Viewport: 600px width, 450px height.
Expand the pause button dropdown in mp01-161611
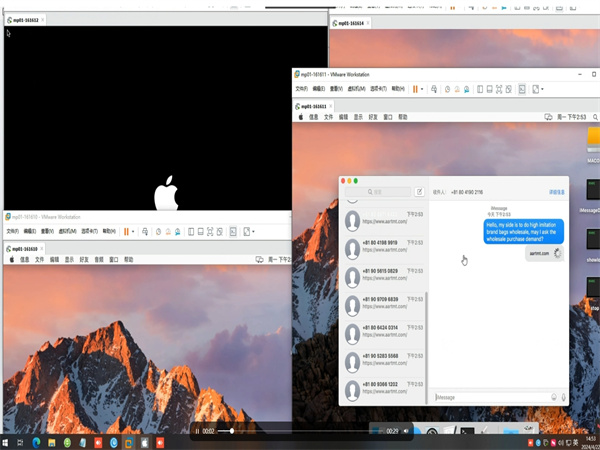coord(424,89)
